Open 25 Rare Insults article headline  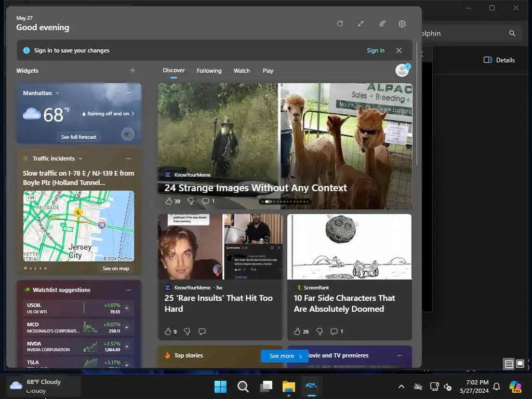[x=219, y=303]
